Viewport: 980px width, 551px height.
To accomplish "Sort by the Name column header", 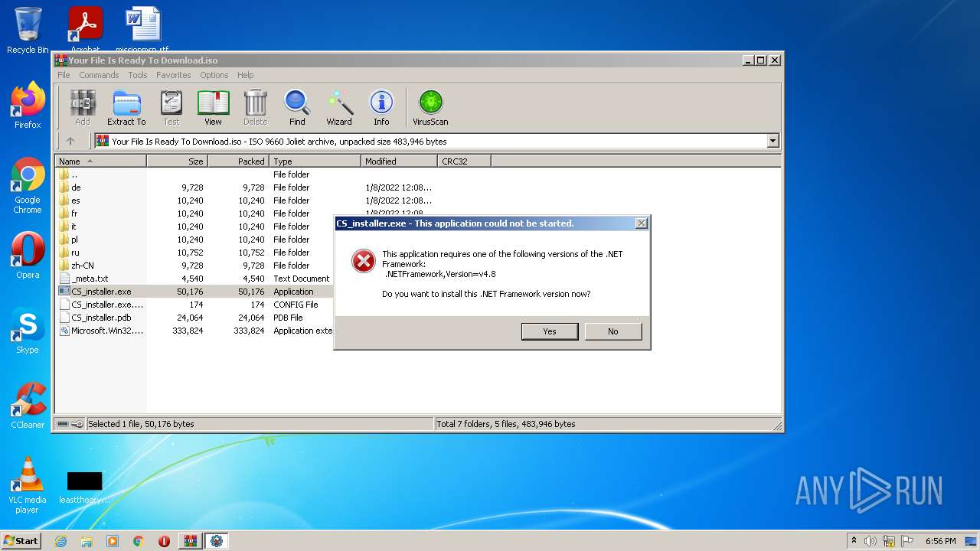I will (x=100, y=161).
